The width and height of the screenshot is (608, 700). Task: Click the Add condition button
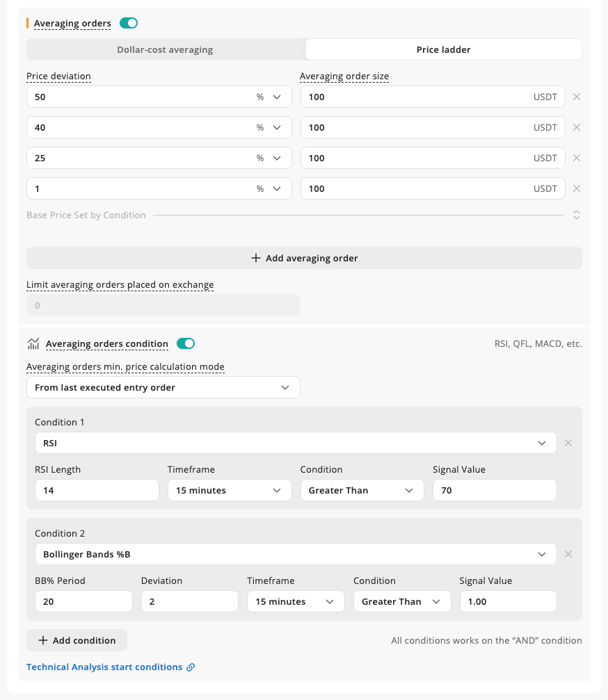click(x=77, y=640)
